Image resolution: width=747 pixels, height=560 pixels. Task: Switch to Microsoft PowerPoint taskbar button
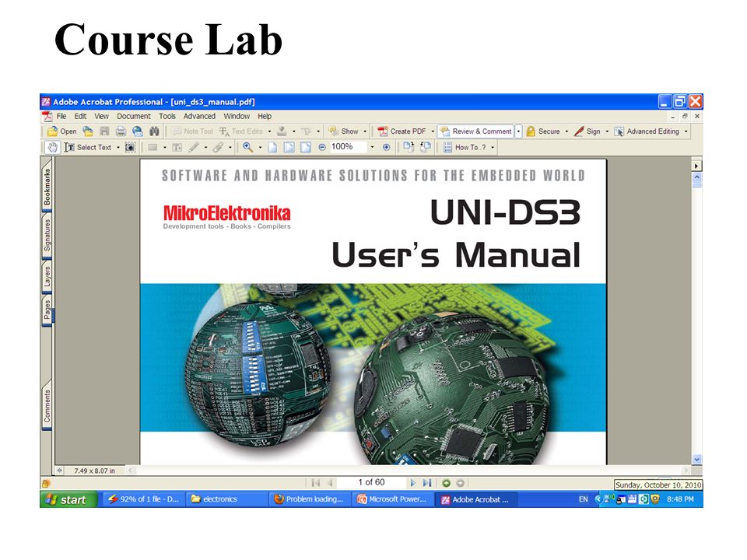click(392, 499)
